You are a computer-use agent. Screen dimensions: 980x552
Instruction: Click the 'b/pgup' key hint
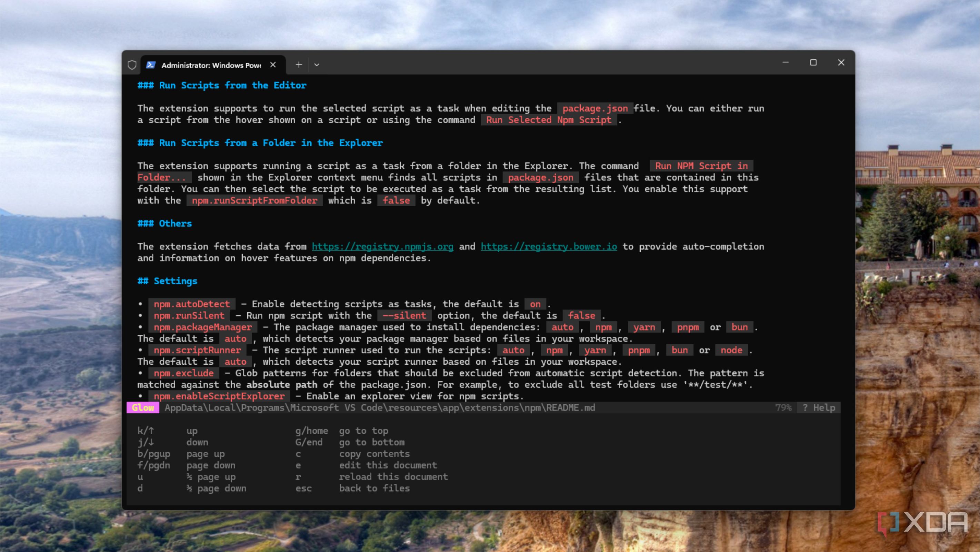point(154,454)
